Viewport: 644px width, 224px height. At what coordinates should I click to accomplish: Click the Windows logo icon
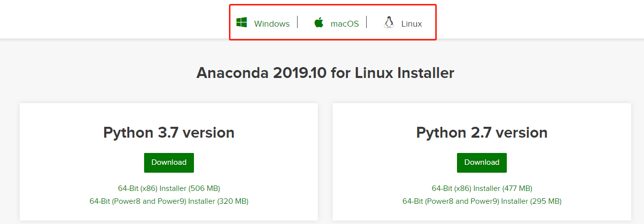pyautogui.click(x=241, y=22)
